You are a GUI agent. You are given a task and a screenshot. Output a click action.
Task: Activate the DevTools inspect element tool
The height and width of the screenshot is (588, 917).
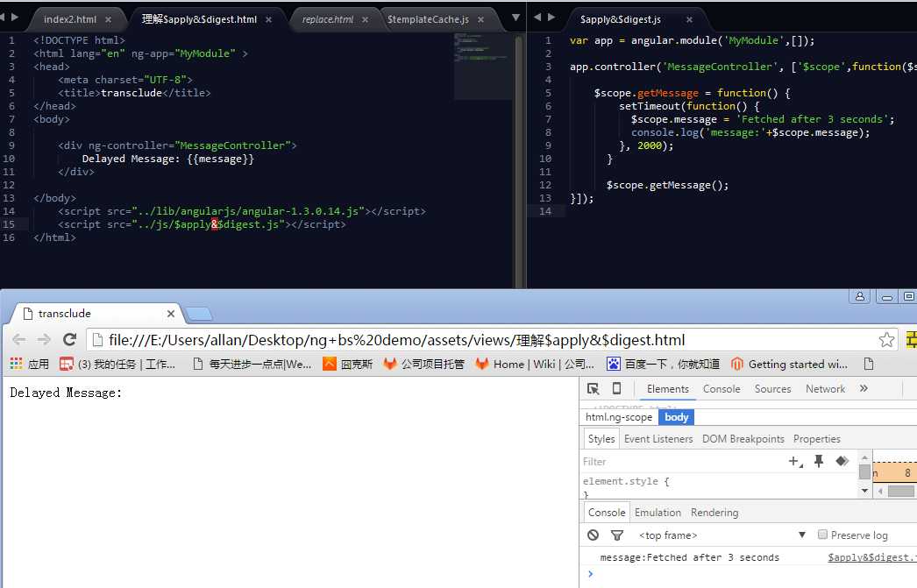(x=593, y=389)
